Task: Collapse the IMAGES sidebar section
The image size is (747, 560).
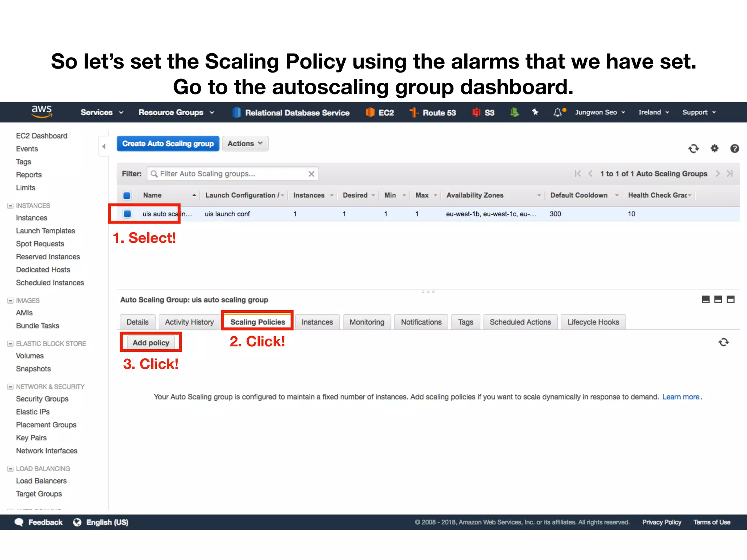Action: pos(11,301)
